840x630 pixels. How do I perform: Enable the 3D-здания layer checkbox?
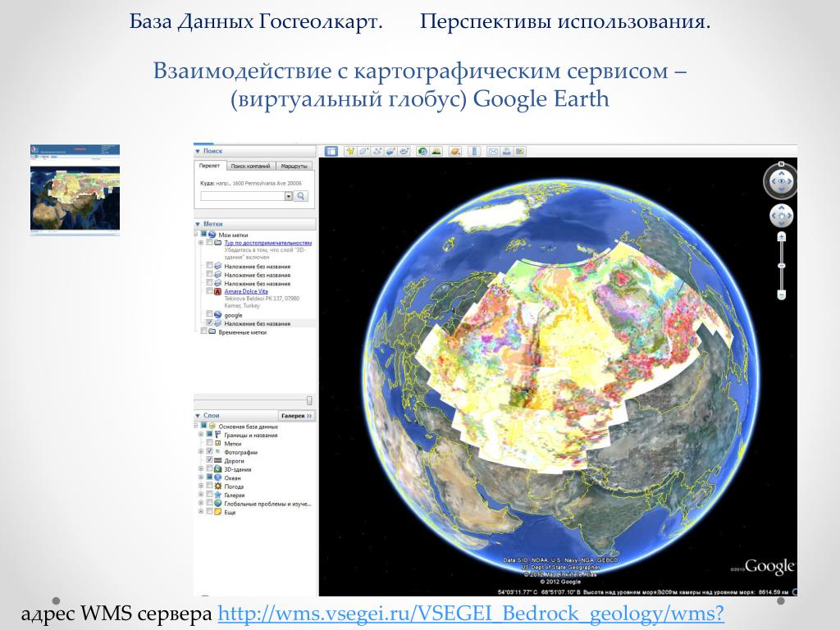(209, 468)
